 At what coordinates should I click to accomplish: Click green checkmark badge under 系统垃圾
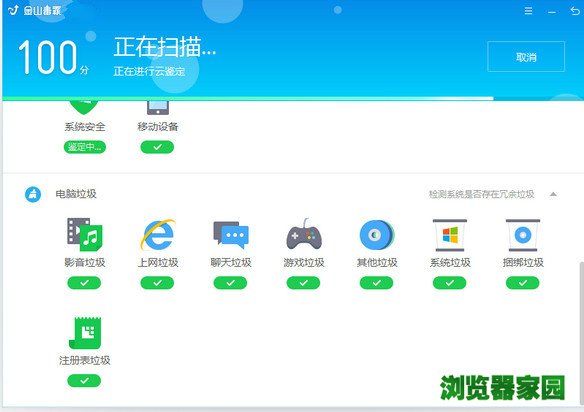449,283
